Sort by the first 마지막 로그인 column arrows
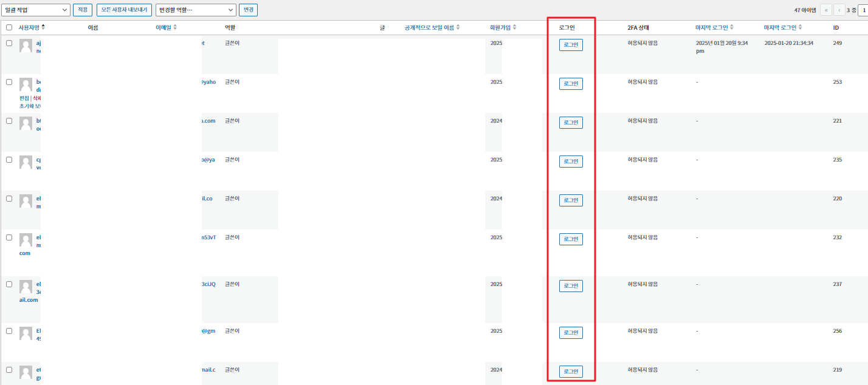The image size is (868, 385). (732, 27)
